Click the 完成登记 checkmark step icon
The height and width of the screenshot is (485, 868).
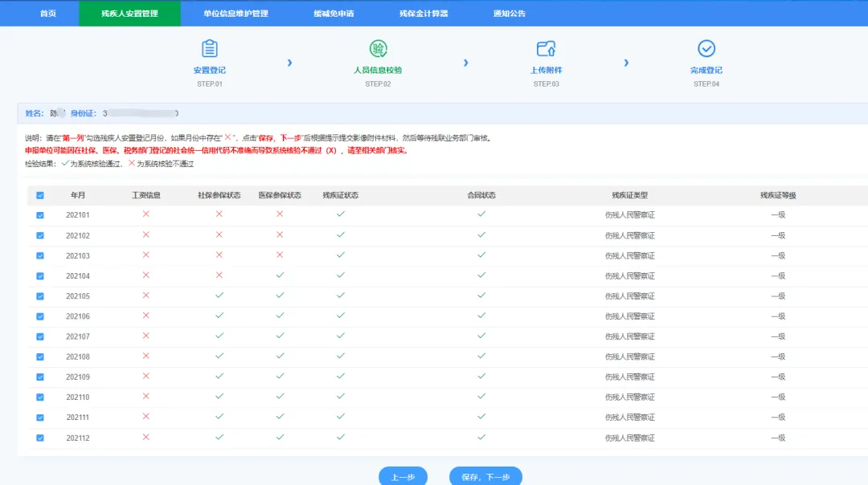tap(706, 49)
